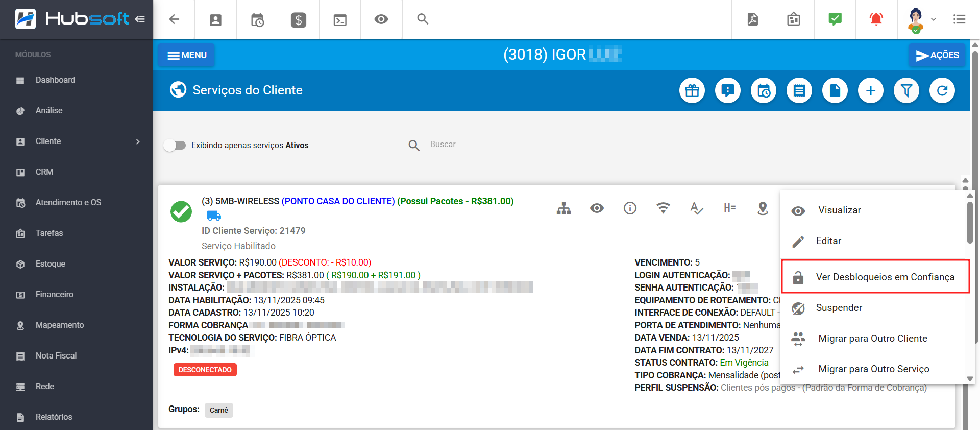
Task: Click the eye icon in top toolbar
Action: [381, 19]
